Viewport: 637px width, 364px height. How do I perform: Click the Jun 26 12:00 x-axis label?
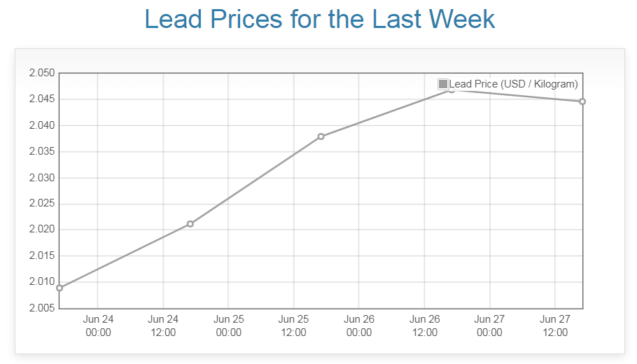424,325
